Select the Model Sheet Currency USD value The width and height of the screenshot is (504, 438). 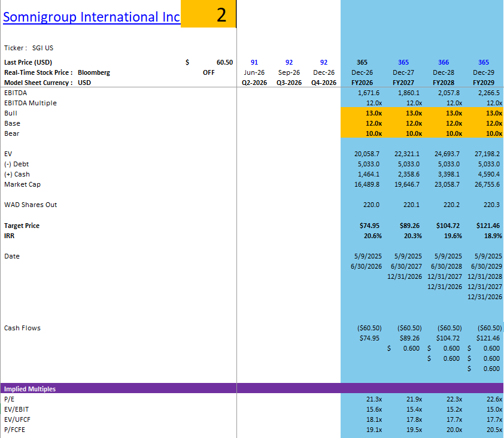point(84,83)
